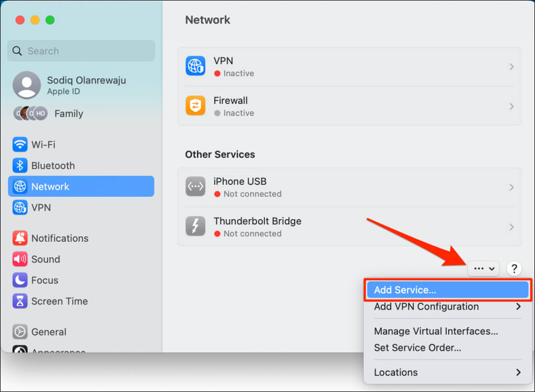Viewport: 535px width, 392px height.
Task: Click the Family member avatars
Action: 31,113
